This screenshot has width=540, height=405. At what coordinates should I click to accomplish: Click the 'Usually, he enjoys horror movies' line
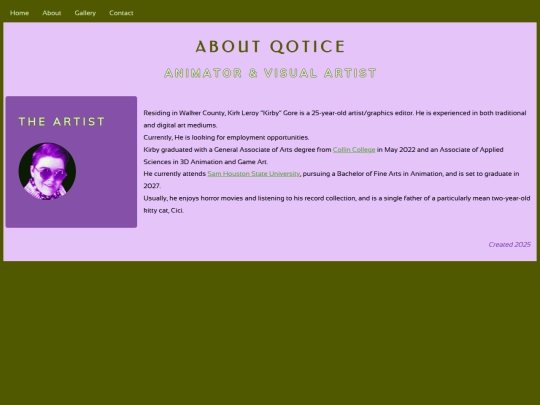tap(337, 198)
